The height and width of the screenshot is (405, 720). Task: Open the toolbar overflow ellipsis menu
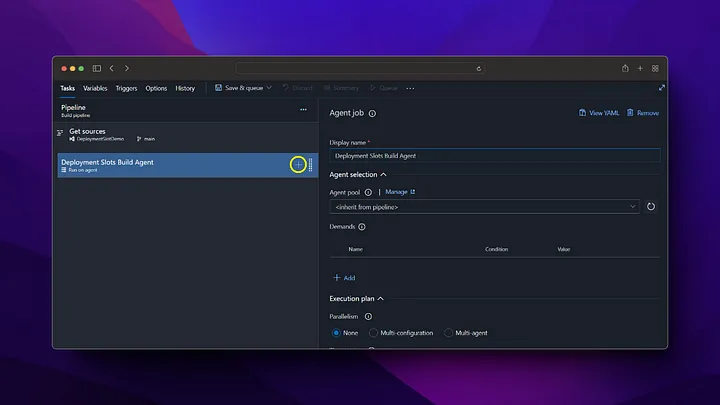click(x=410, y=88)
